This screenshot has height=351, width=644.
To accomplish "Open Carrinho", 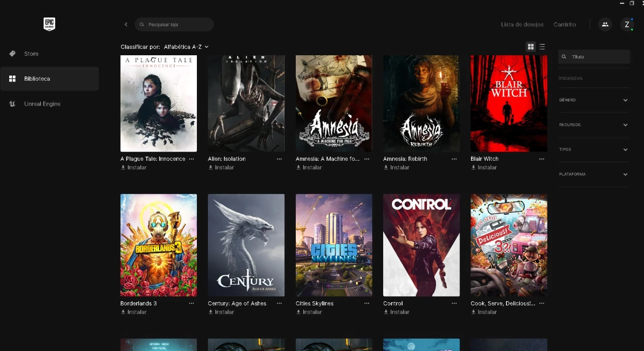I will pos(564,24).
